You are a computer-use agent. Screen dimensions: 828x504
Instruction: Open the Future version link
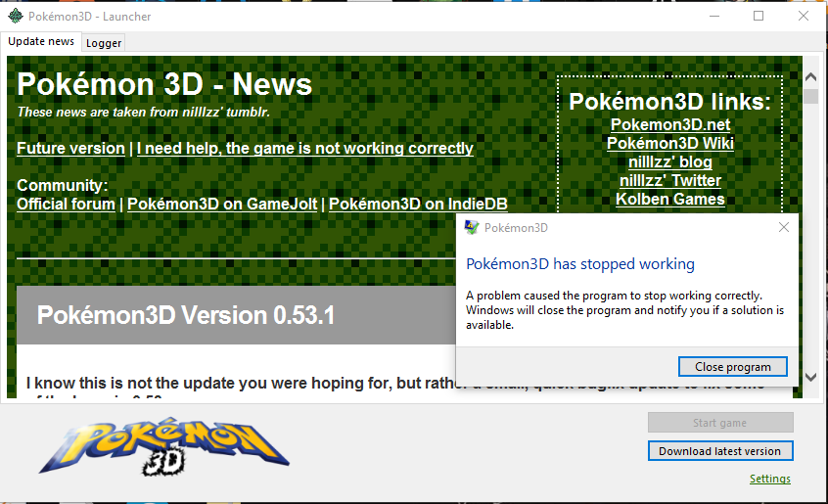point(70,149)
